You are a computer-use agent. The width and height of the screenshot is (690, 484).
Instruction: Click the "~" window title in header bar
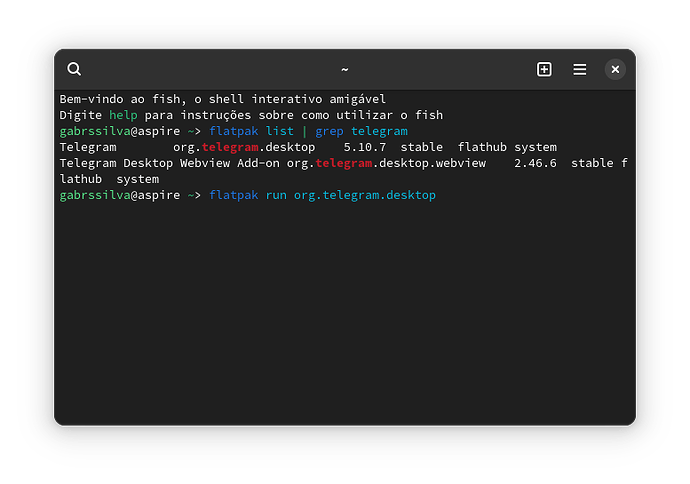(x=345, y=69)
